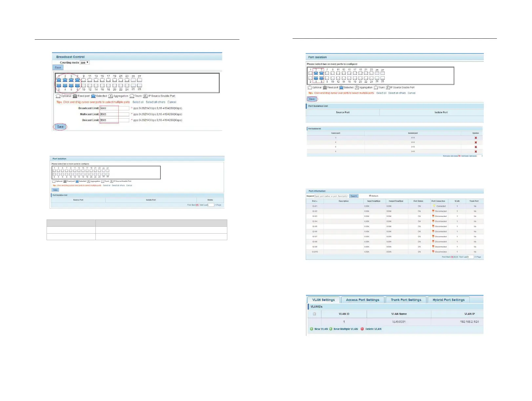Click Select all in large Port Isolation panel

point(381,93)
